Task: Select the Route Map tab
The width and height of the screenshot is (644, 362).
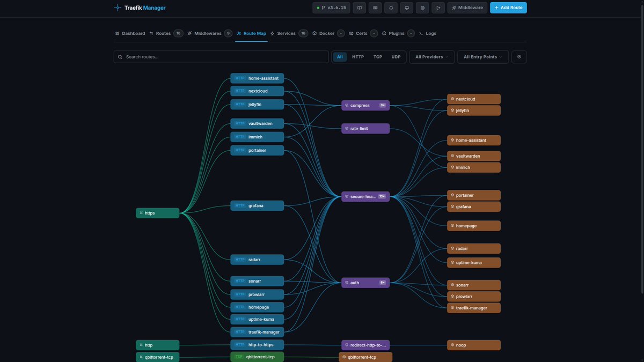Action: pos(251,33)
